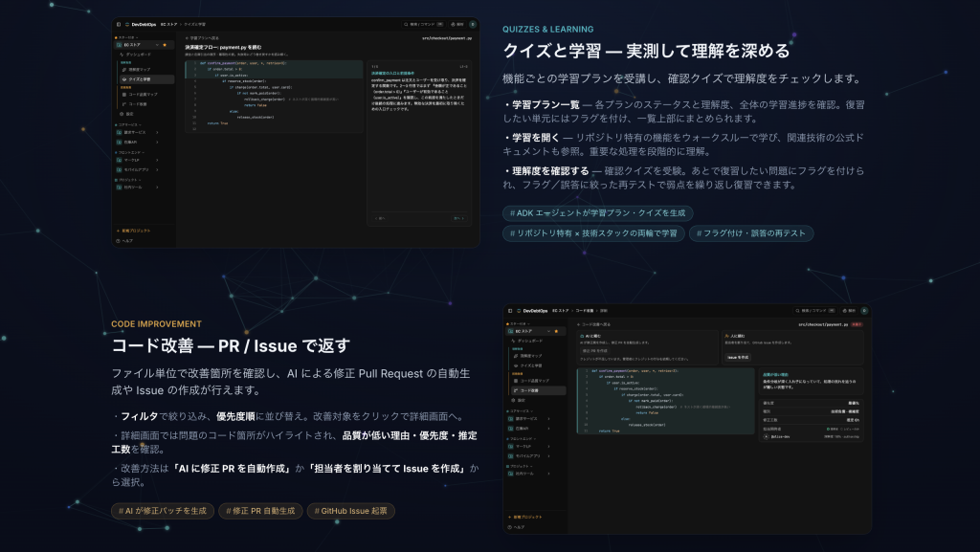The width and height of the screenshot is (980, 552).
Task: Expand 在庫API chevron in code improvement screenshot
Action: coord(548,429)
